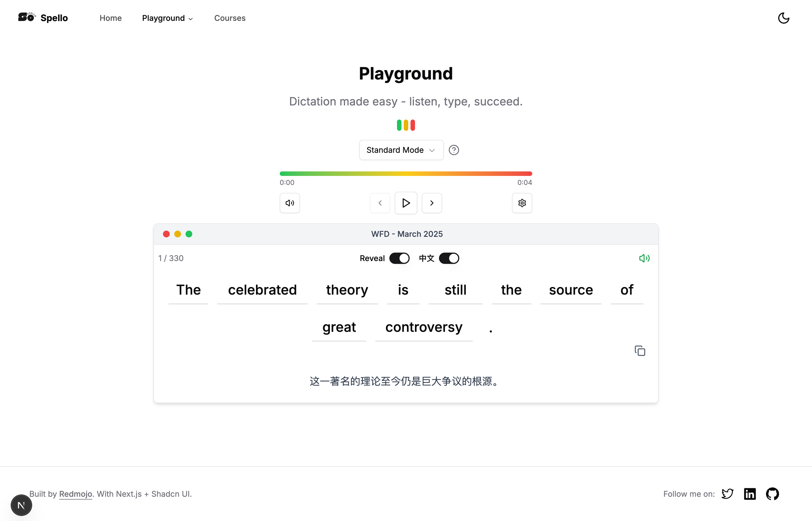Open the Courses page

coord(230,18)
